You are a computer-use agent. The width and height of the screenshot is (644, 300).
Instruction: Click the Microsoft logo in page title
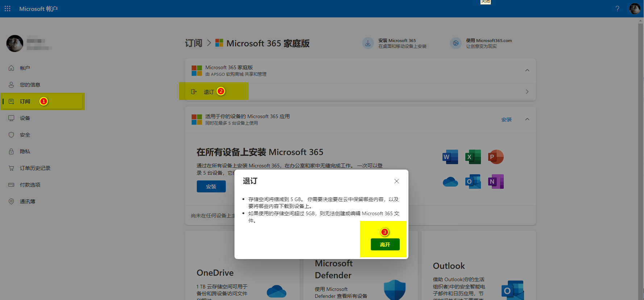(219, 43)
